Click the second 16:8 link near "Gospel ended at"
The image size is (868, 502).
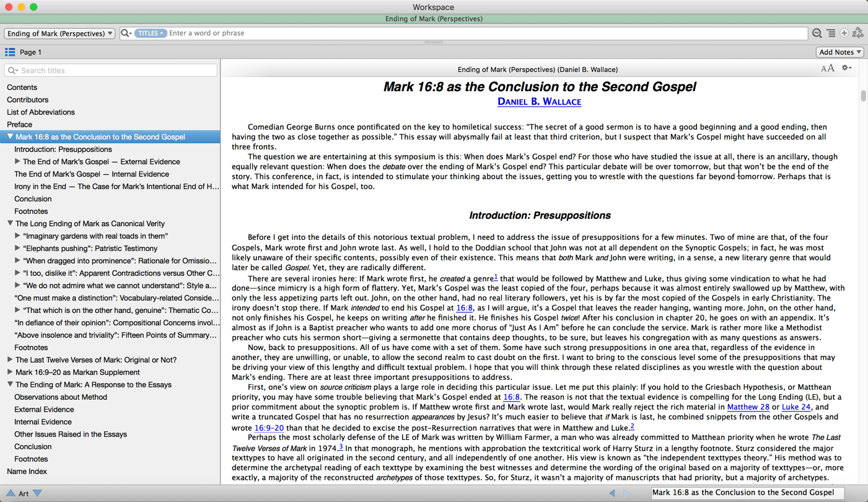(x=512, y=397)
